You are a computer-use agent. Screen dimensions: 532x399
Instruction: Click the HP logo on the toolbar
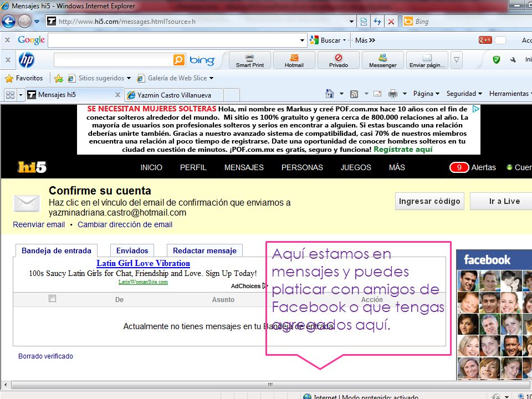click(27, 60)
